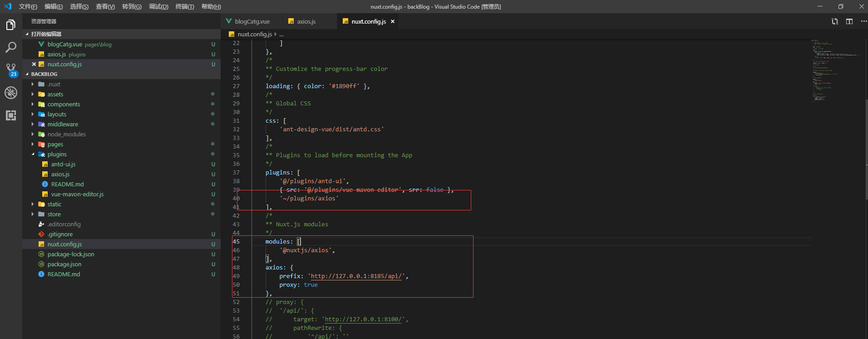Open axios.js under the plugins folder
Viewport: 868px width, 339px height.
tap(121, 174)
